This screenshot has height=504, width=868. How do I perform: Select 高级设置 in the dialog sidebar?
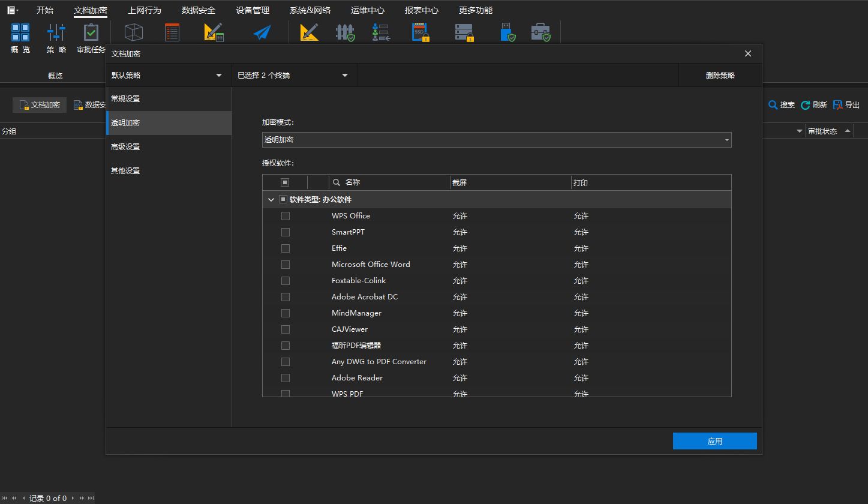point(169,147)
